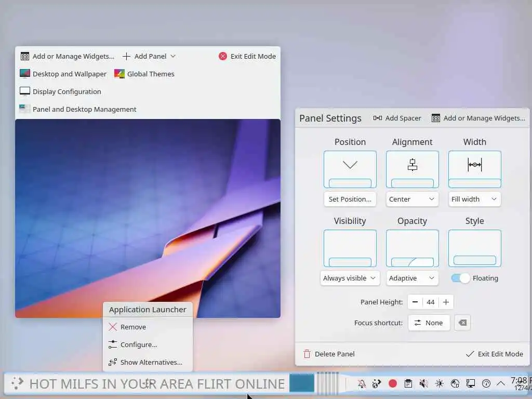Open Desktop and Wallpaper settings
532x399 pixels.
click(x=63, y=74)
